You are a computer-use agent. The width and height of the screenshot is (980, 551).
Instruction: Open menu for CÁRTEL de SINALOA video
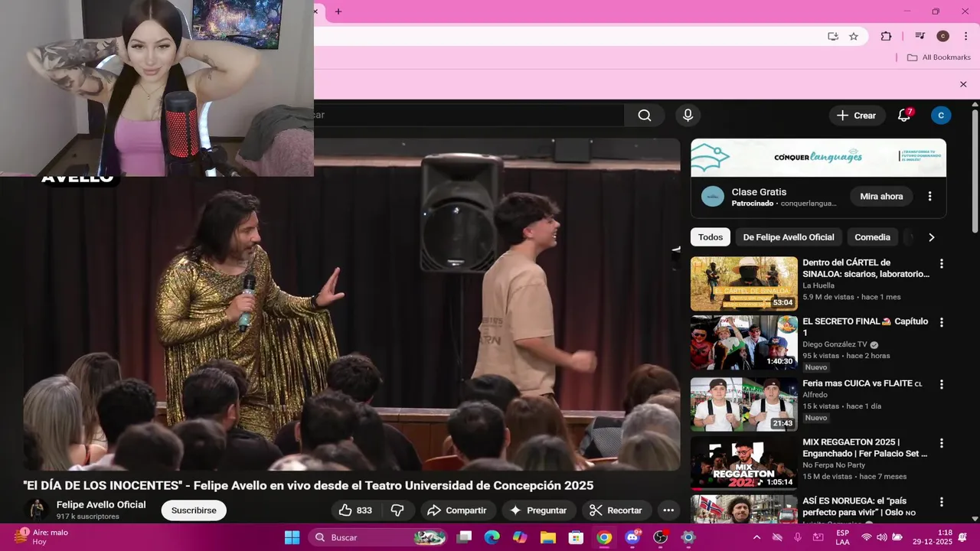941,264
